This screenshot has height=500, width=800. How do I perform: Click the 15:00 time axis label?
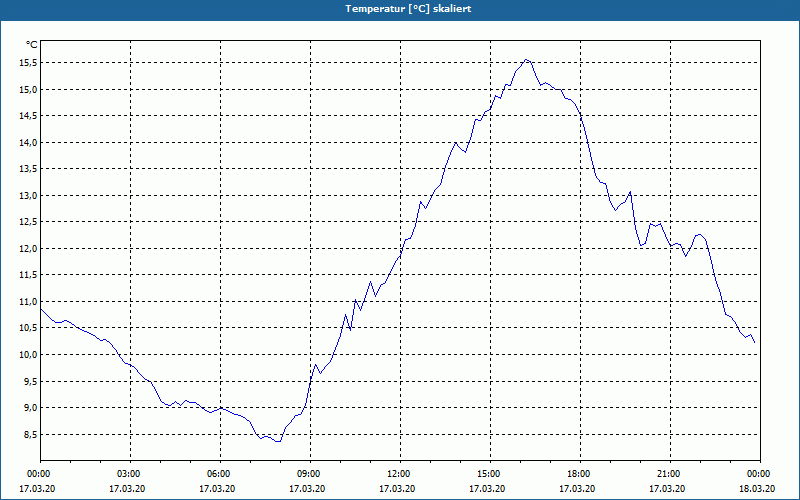pos(490,474)
